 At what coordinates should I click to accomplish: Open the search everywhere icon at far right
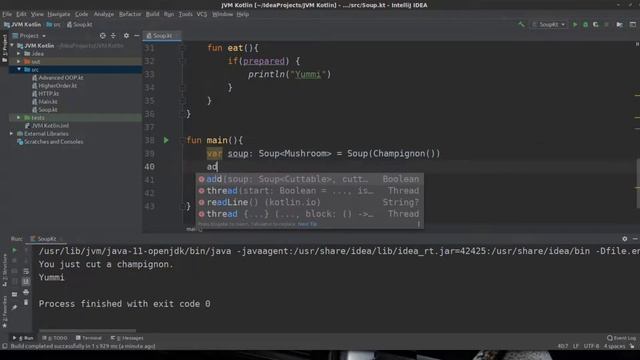point(633,24)
